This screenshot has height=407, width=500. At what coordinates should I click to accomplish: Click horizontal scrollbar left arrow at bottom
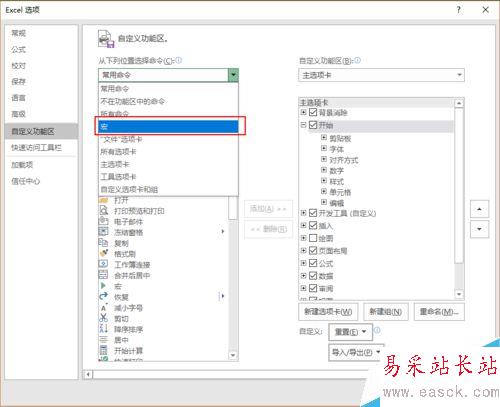88,374
